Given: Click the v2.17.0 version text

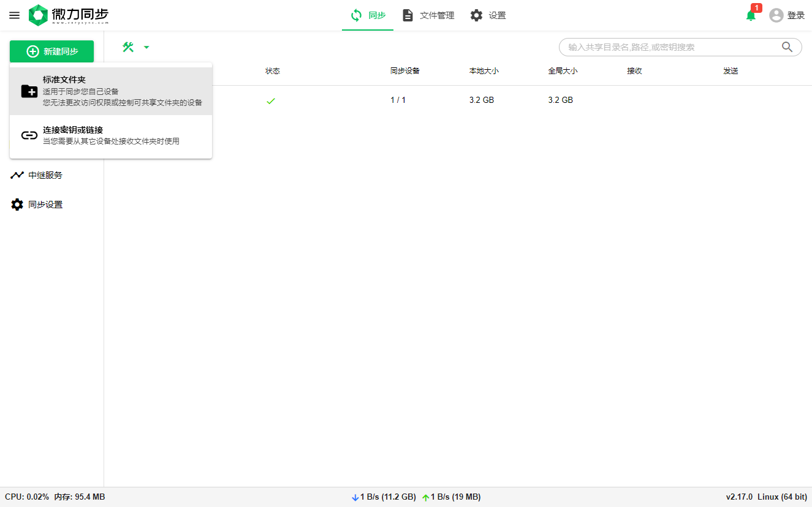Looking at the screenshot, I should pos(739,497).
